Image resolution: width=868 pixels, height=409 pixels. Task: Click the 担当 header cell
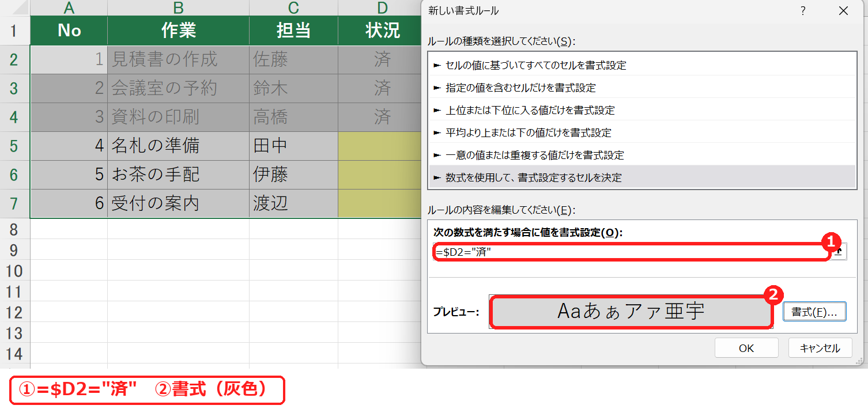[293, 31]
